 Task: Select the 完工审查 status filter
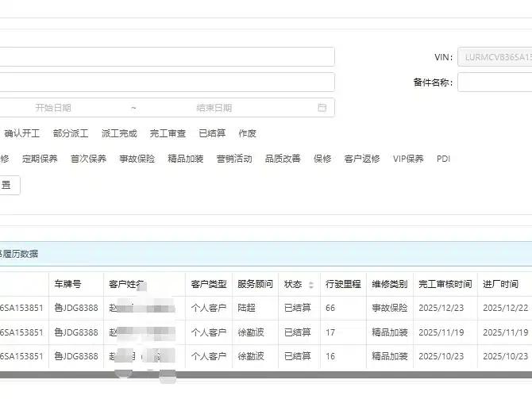click(x=168, y=133)
